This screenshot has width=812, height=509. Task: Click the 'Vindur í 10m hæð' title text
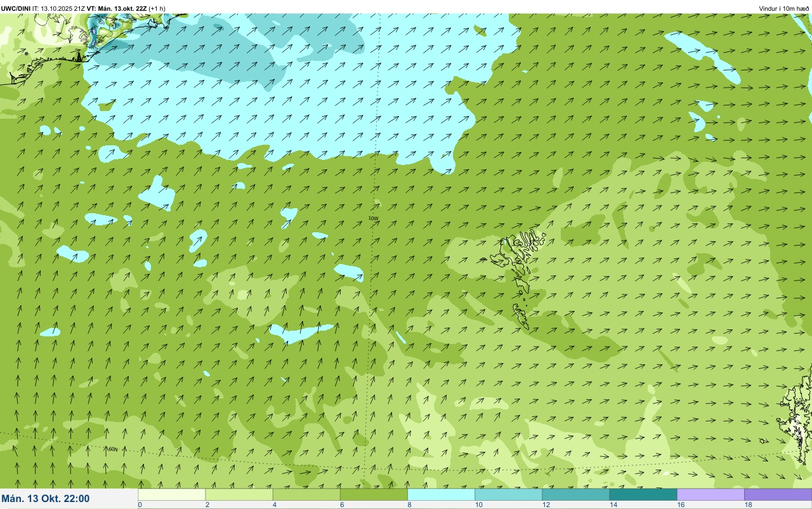pyautogui.click(x=784, y=8)
